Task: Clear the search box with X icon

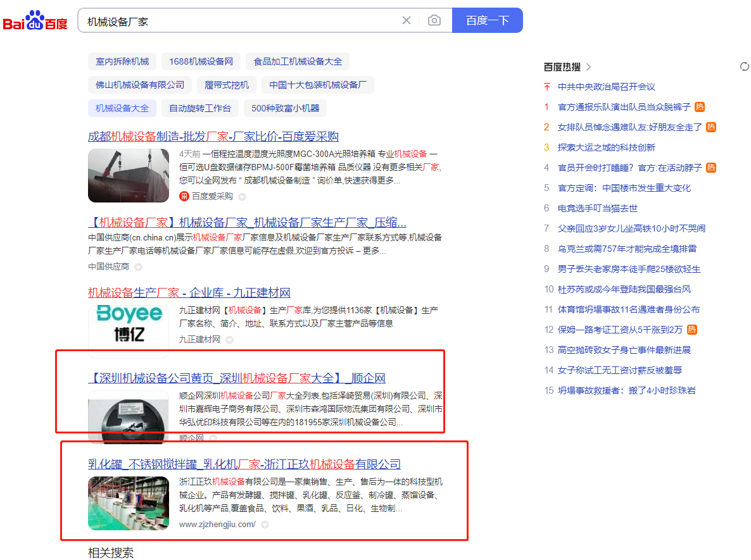Action: [406, 20]
